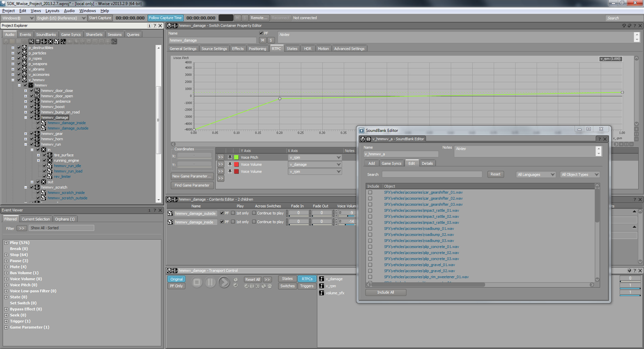Click inside the SoundBank Editor Search field
The width and height of the screenshot is (644, 349).
click(x=432, y=174)
